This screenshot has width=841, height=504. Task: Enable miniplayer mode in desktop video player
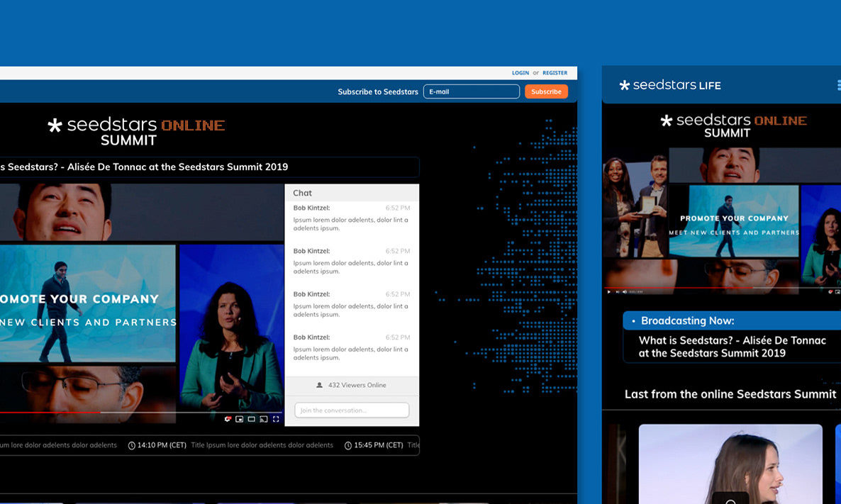pyautogui.click(x=239, y=419)
